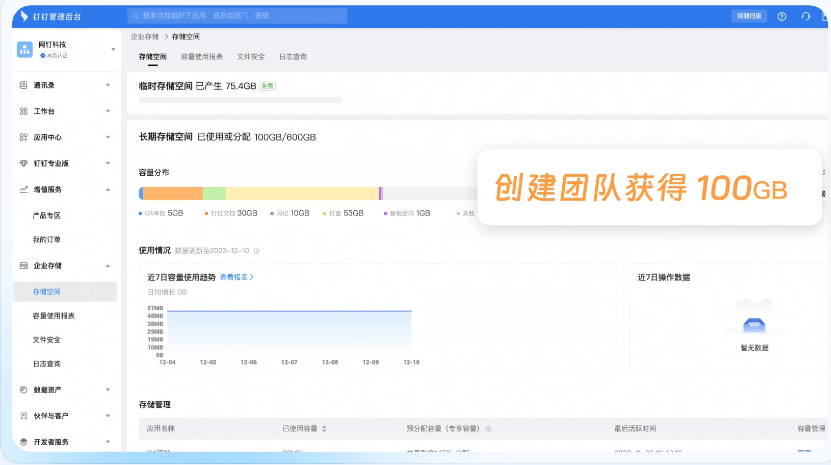831x465 pixels.
Task: Click the 暂无数据 empty box illustration
Action: 754,324
